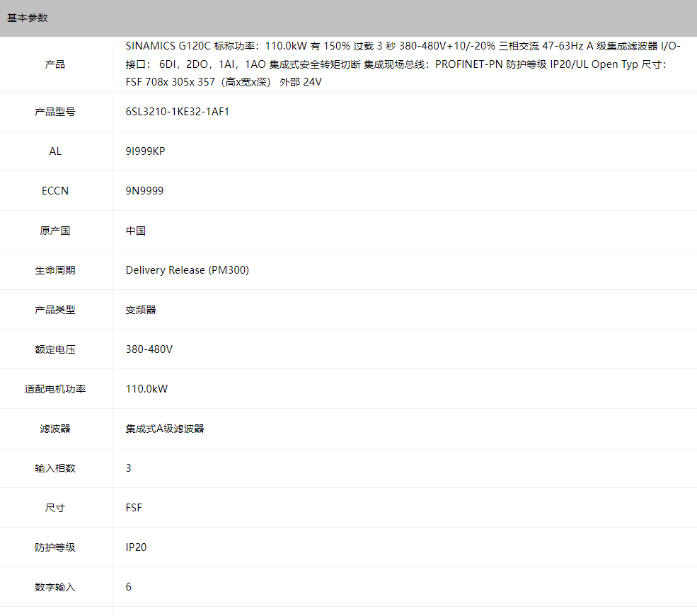
Task: Click model number 6SL3210-1KE32-1AF1
Action: (x=178, y=112)
